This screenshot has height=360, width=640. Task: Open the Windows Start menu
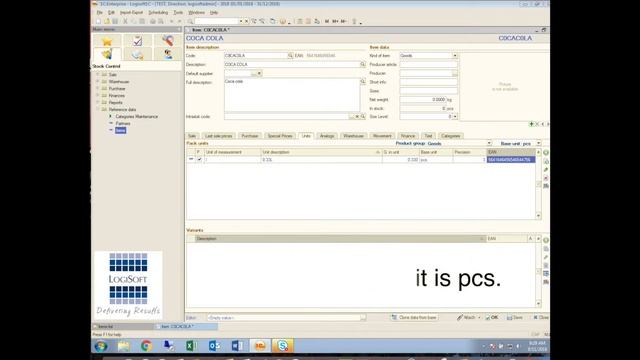[x=101, y=346]
